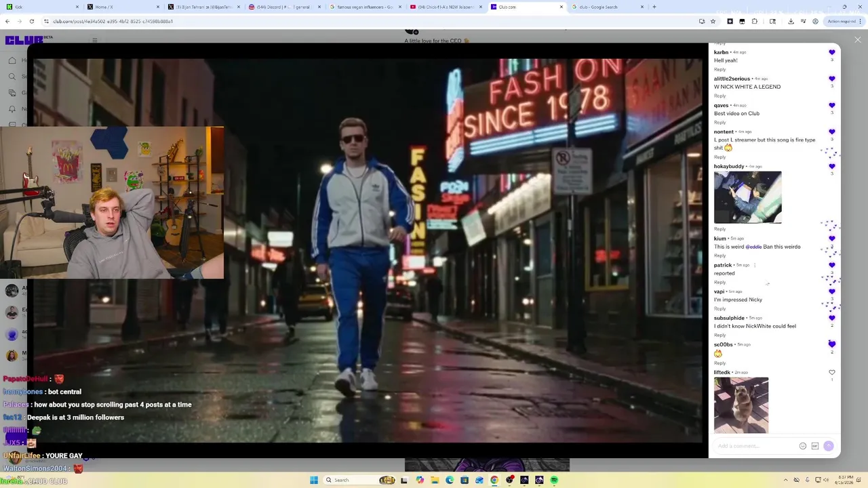Reply to karbn's comment
Screen dimensions: 868x488
(719, 69)
